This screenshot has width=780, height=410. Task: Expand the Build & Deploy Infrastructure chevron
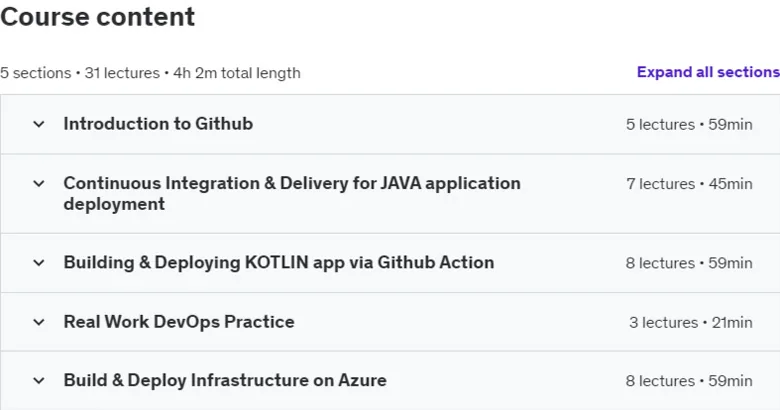click(x=39, y=381)
